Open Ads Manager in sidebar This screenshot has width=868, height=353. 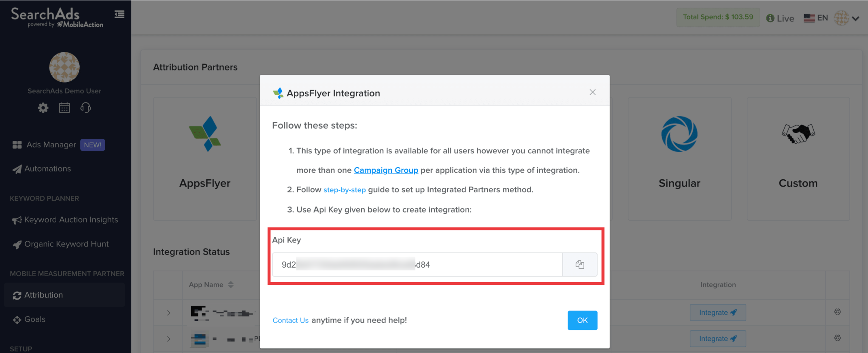pyautogui.click(x=51, y=145)
